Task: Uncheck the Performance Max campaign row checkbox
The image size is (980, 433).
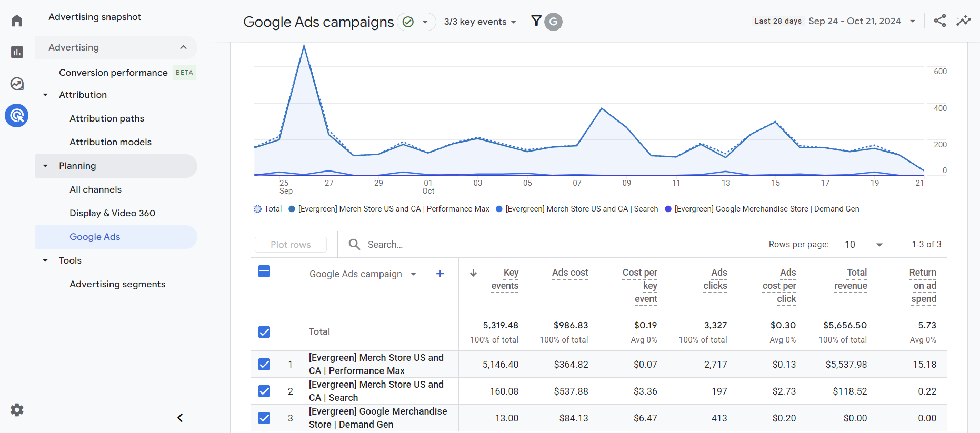Action: tap(264, 364)
